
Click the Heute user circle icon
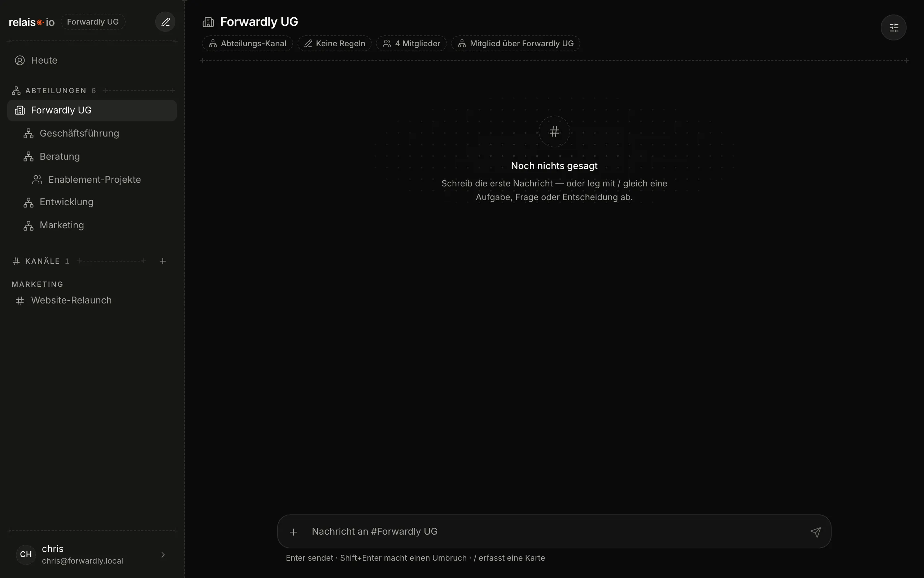20,60
